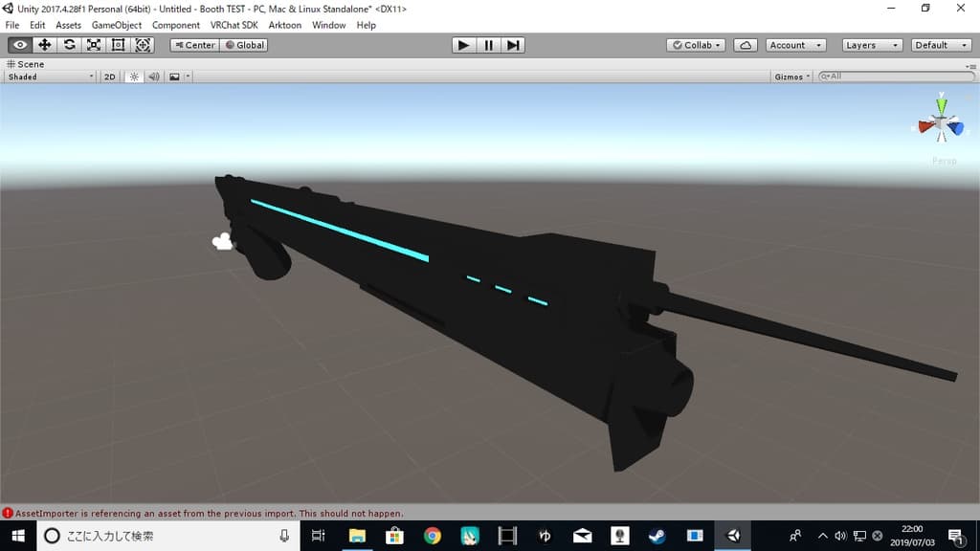Image resolution: width=980 pixels, height=551 pixels.
Task: Start Play mode
Action: [x=464, y=45]
